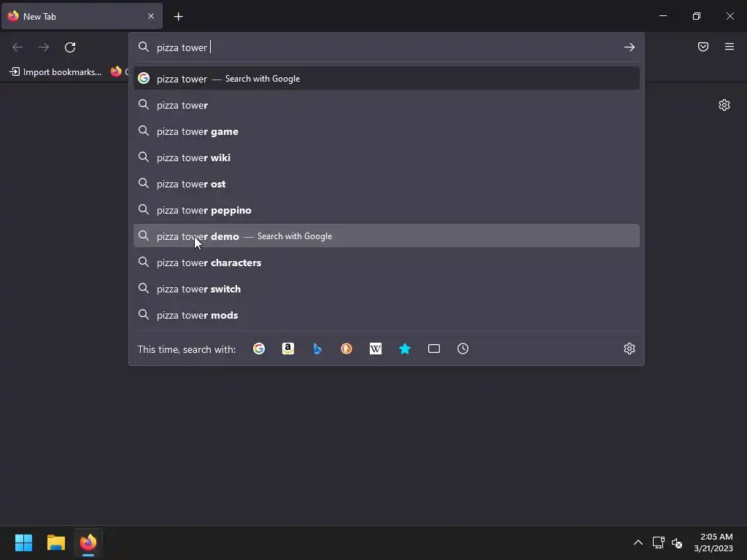Select 'pizza tower demo' suggestion
Viewport: 747px width, 560px height.
point(387,236)
